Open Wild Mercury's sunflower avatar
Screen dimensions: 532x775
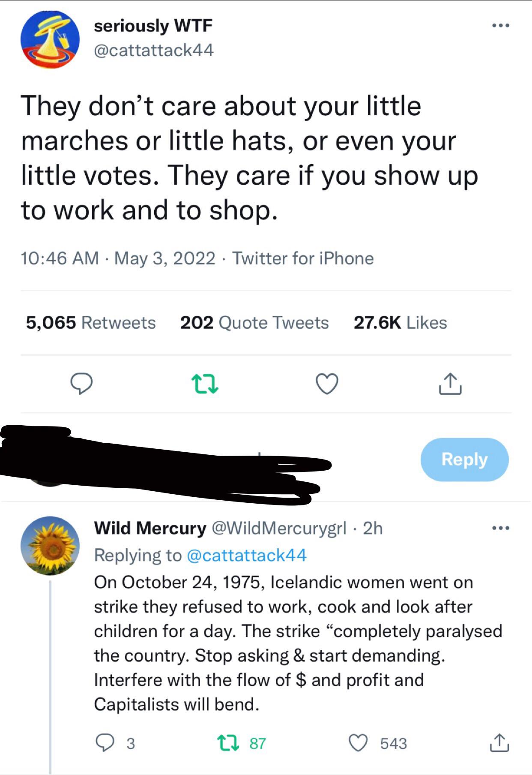point(50,545)
